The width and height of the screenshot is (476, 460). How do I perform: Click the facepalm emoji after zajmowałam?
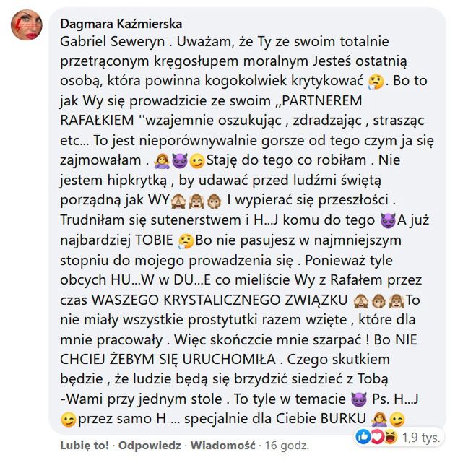point(162,161)
